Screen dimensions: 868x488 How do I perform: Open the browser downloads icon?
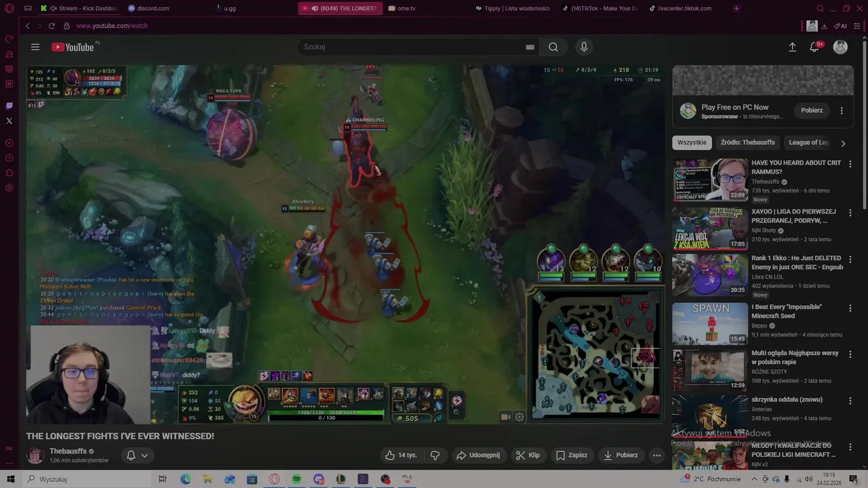824,26
